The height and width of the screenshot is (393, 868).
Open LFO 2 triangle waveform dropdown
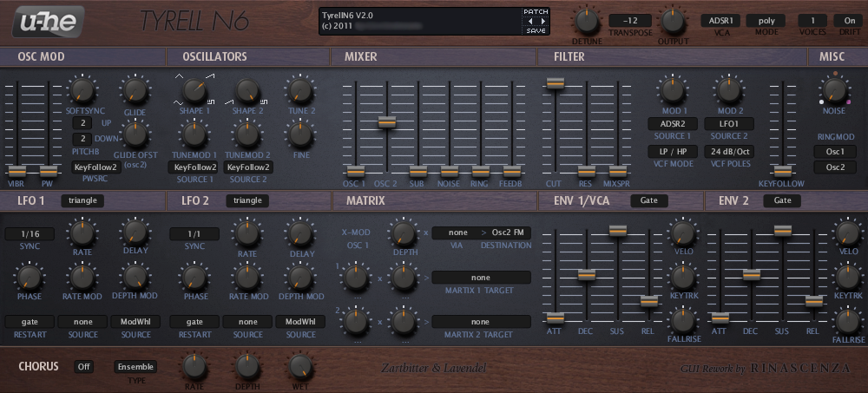pyautogui.click(x=247, y=200)
